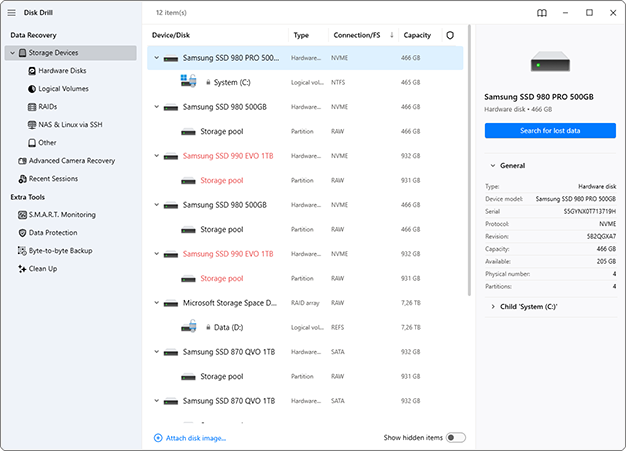Click the Clean Up sparkle icon
The image size is (626, 451).
coord(22,269)
